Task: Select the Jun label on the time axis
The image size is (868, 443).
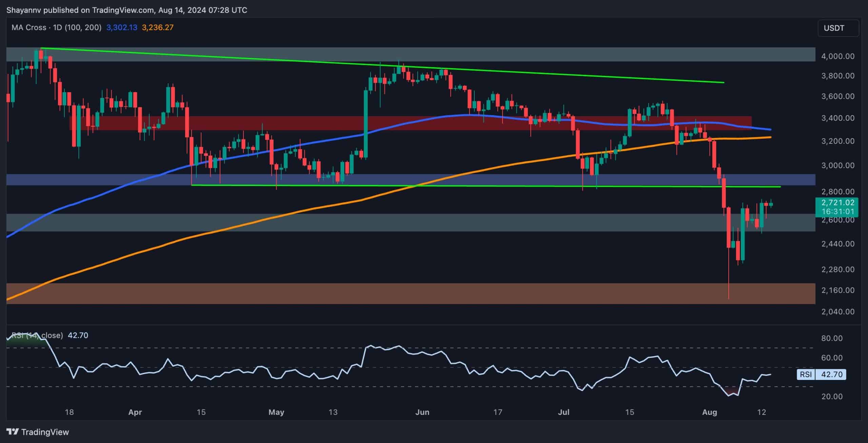Action: click(422, 412)
